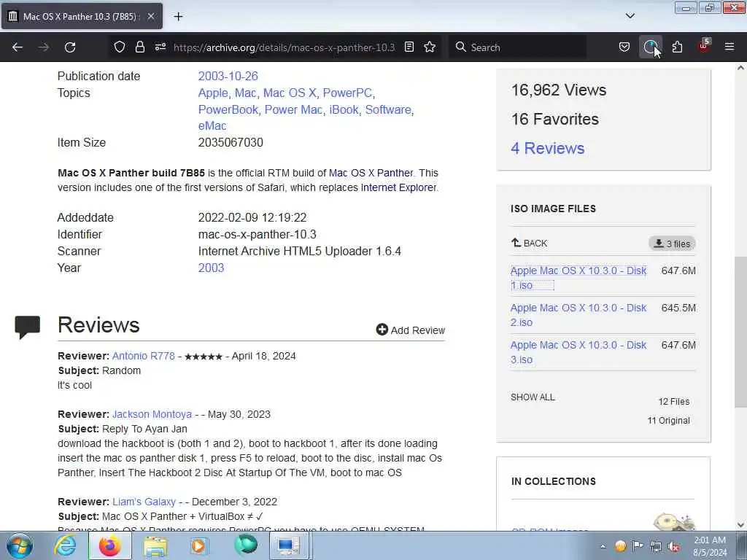Screen dimensions: 747x560
Task: Click the muted volume tray icon
Action: (x=673, y=546)
